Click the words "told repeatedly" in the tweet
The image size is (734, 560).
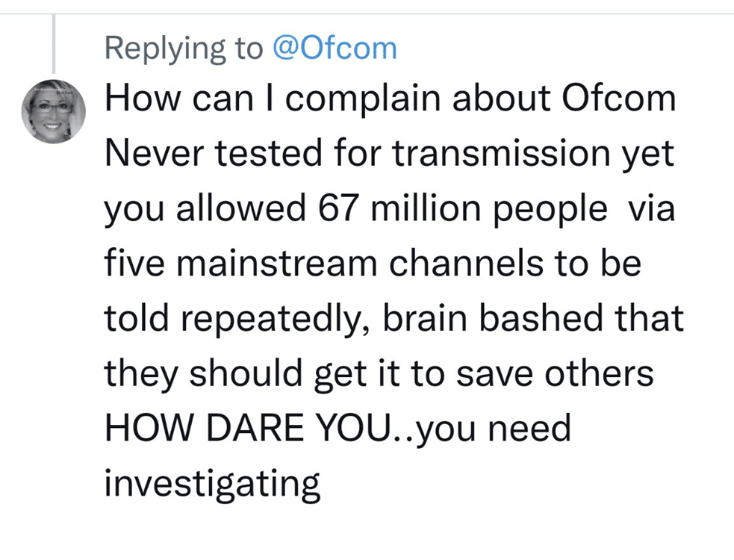click(x=237, y=319)
